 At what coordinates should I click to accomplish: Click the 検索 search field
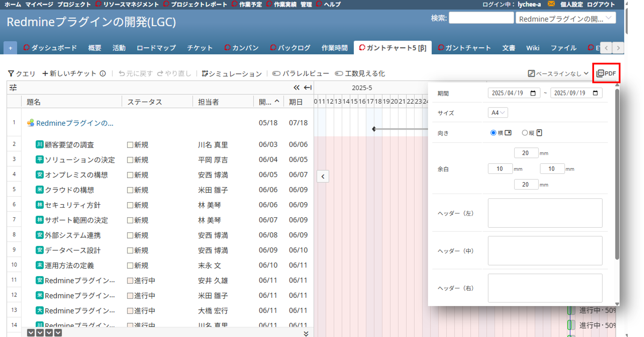[x=481, y=18]
